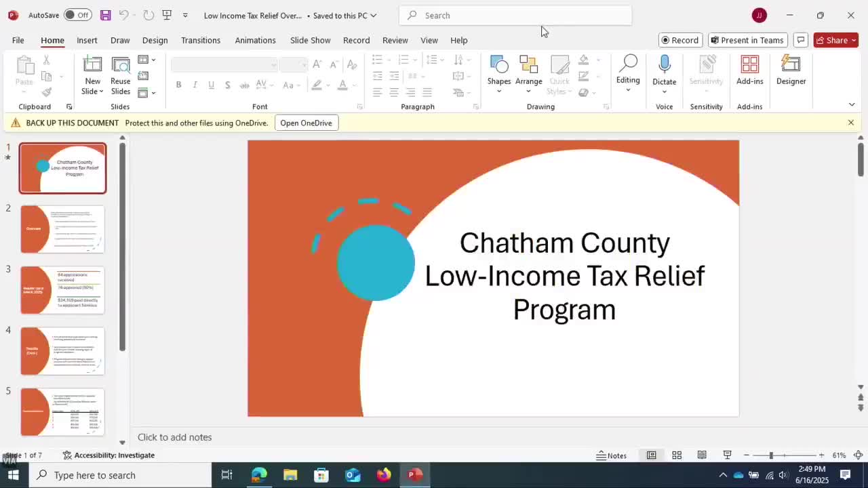Select the Italic formatting icon
Viewport: 868px width, 488px height.
pyautogui.click(x=195, y=85)
